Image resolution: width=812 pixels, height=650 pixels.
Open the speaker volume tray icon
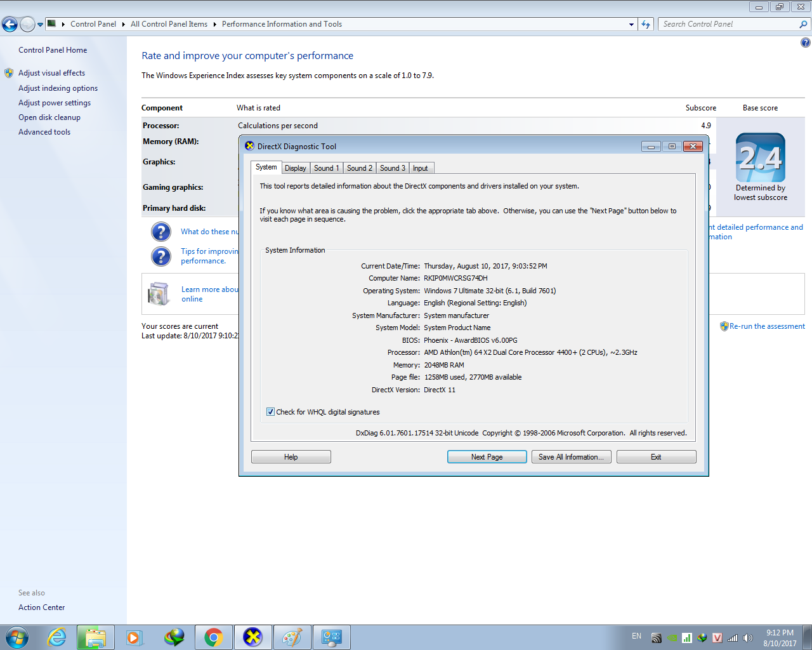pos(748,638)
